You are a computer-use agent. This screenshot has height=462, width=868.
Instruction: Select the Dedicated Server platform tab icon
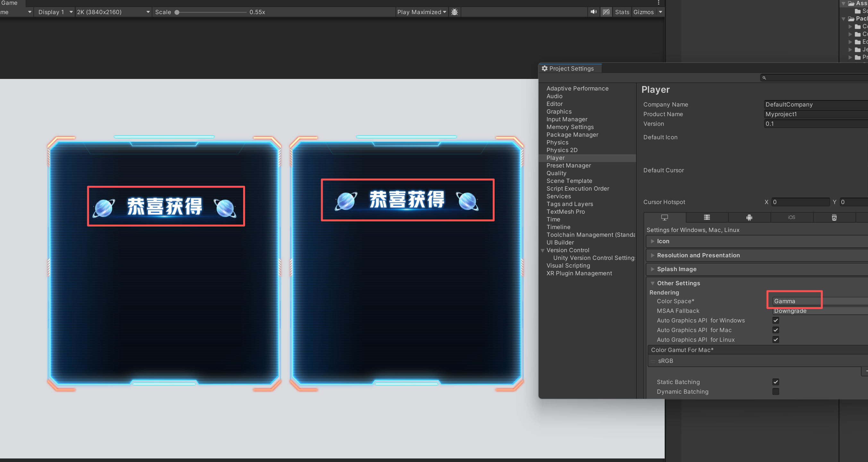pos(707,218)
